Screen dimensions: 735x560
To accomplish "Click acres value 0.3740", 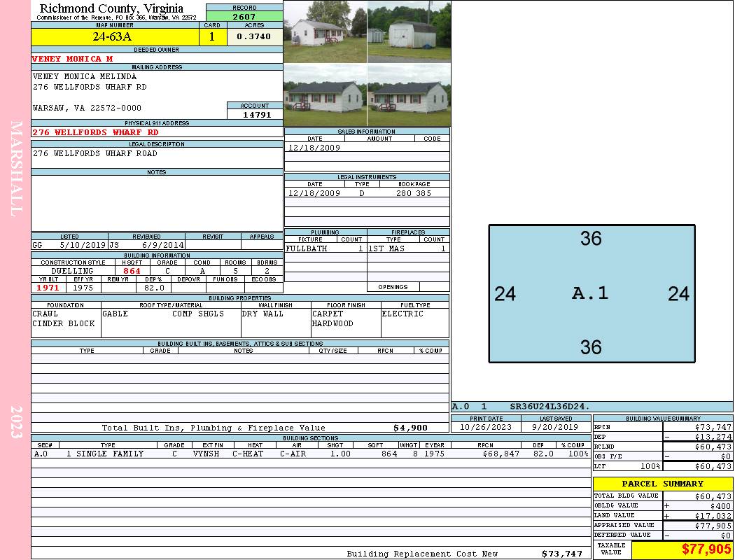I will (x=254, y=36).
